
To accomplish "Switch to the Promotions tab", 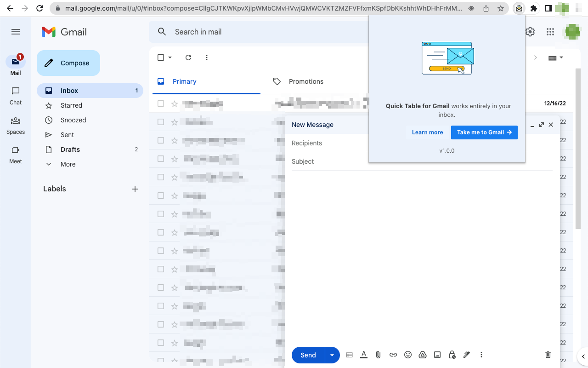I will click(x=305, y=81).
